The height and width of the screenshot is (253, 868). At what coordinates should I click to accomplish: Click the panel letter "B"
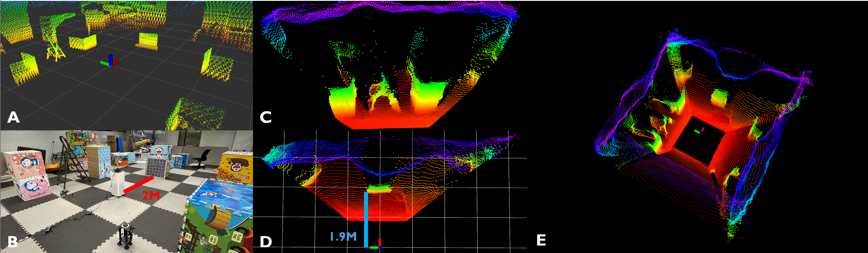[x=12, y=241]
